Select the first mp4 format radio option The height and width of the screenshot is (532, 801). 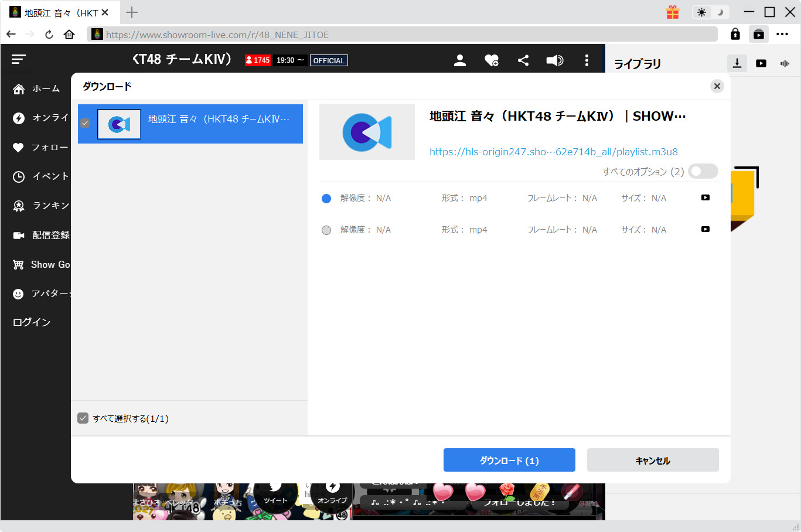click(x=326, y=199)
